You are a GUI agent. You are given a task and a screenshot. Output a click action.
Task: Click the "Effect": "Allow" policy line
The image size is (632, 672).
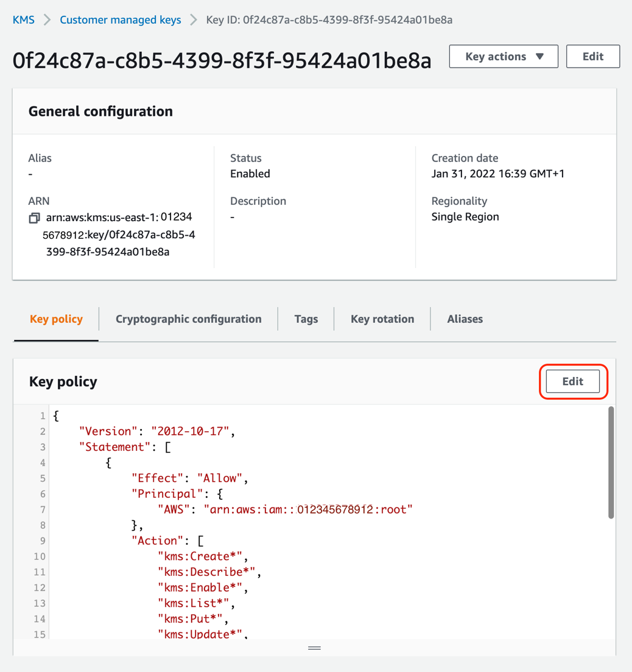[x=190, y=478]
